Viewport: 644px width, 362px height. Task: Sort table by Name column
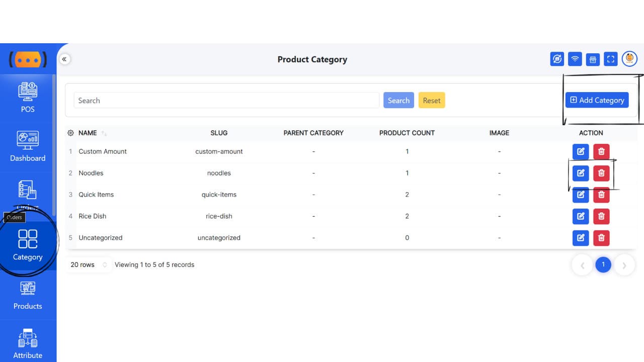[x=88, y=133]
